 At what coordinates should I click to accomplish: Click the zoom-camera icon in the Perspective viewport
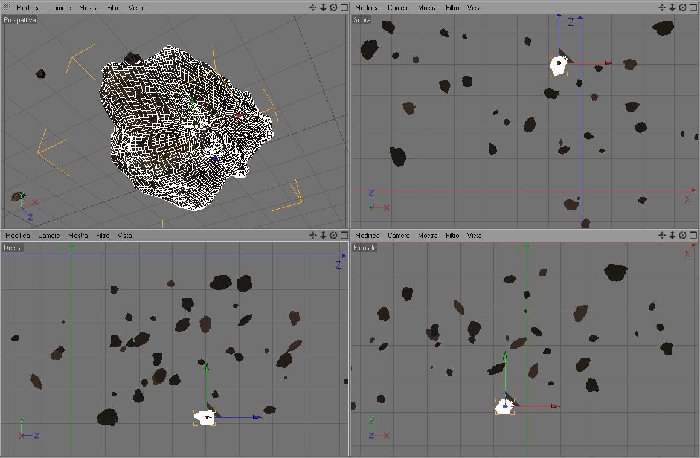pyautogui.click(x=323, y=7)
